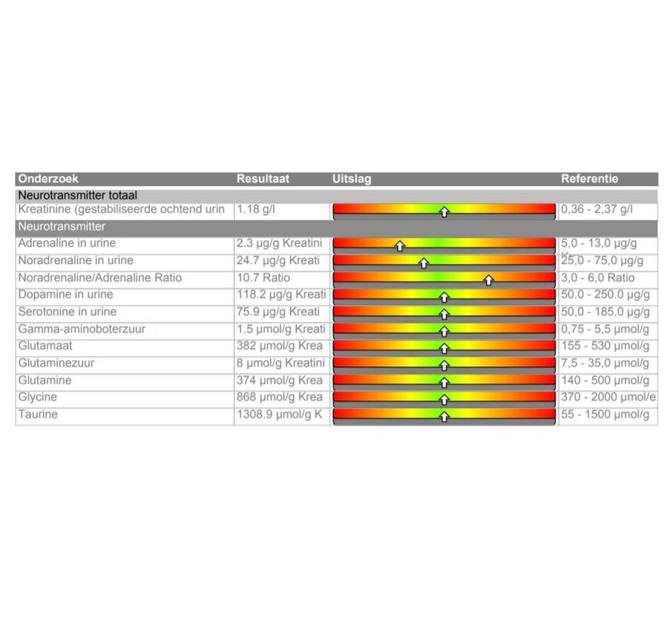Click arrow marker on Noradrenaline in urine bar

pyautogui.click(x=424, y=263)
